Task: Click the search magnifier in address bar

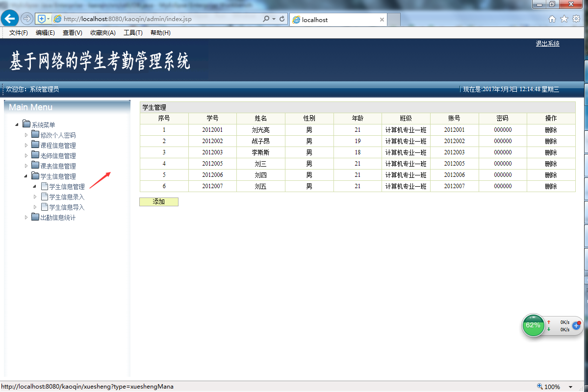Action: (x=266, y=19)
